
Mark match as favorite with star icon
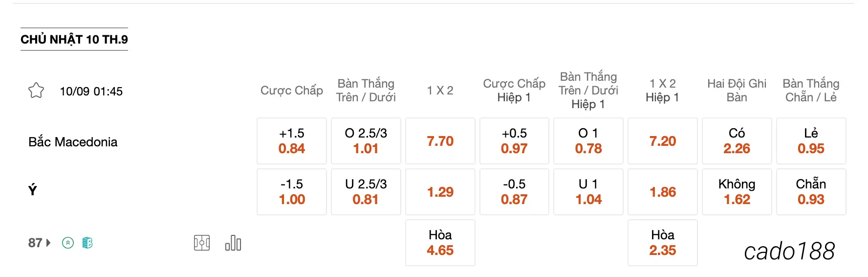36,91
